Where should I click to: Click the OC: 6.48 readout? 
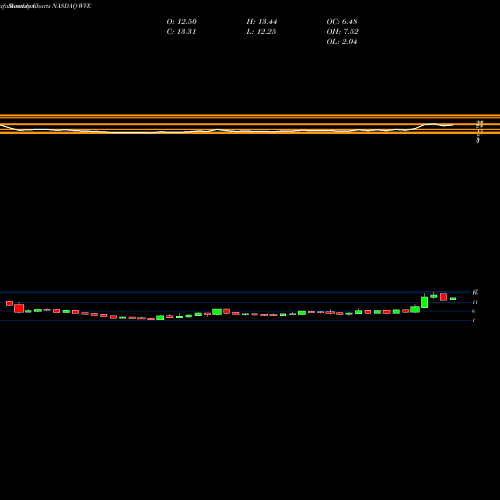pyautogui.click(x=342, y=22)
